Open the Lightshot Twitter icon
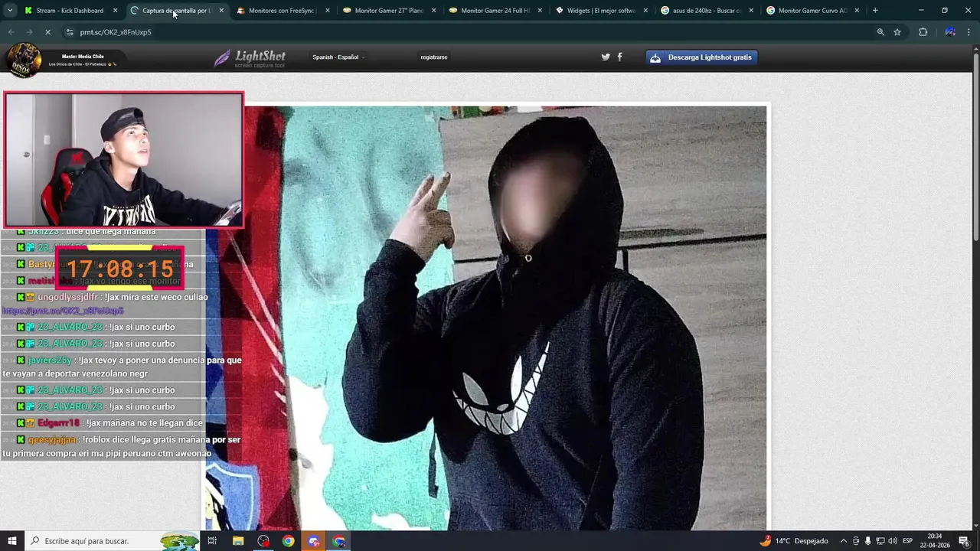980x551 pixels. click(606, 57)
